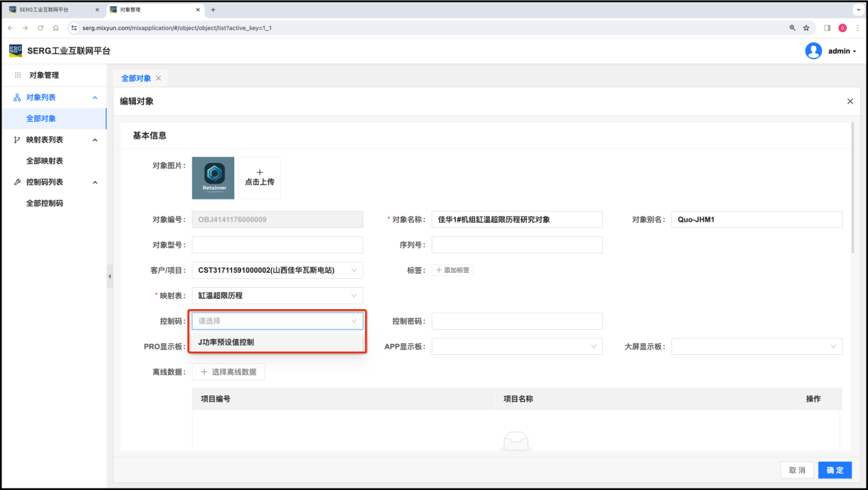Open 全部映射表 in sidebar
Screen dimensions: 868x490
[x=45, y=161]
